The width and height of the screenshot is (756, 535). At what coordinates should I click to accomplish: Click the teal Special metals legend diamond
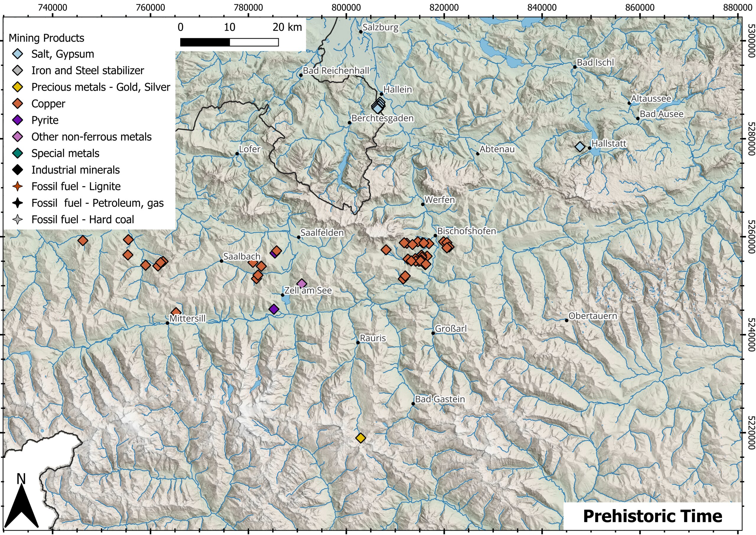tap(17, 153)
